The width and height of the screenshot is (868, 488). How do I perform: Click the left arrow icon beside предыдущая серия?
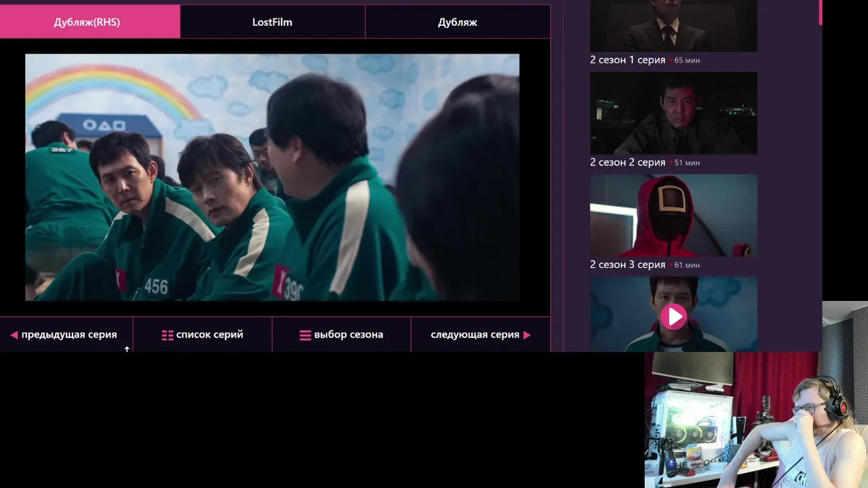(x=14, y=335)
